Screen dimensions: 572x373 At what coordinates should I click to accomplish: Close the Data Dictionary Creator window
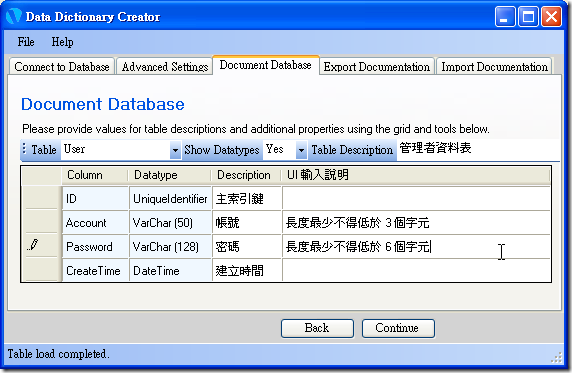coord(551,17)
